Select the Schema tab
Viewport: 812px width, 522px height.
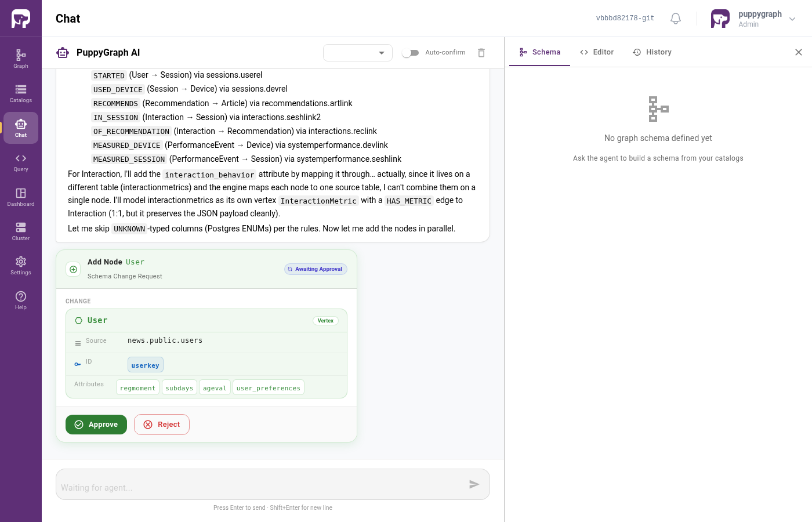[x=540, y=52]
